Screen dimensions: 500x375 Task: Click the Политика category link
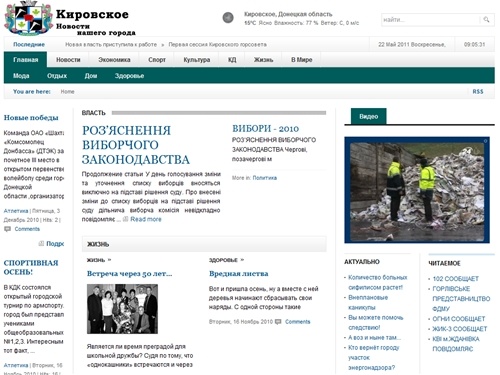pyautogui.click(x=265, y=178)
